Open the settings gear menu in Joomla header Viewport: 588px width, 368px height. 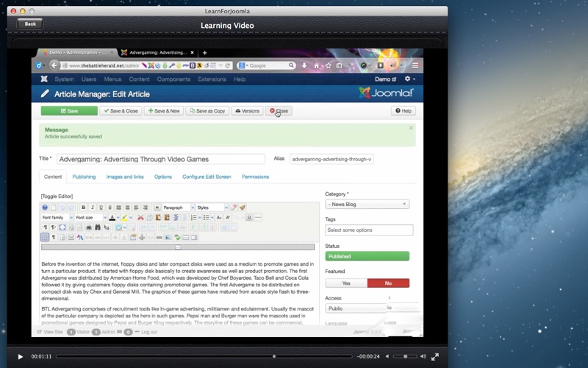click(x=409, y=79)
